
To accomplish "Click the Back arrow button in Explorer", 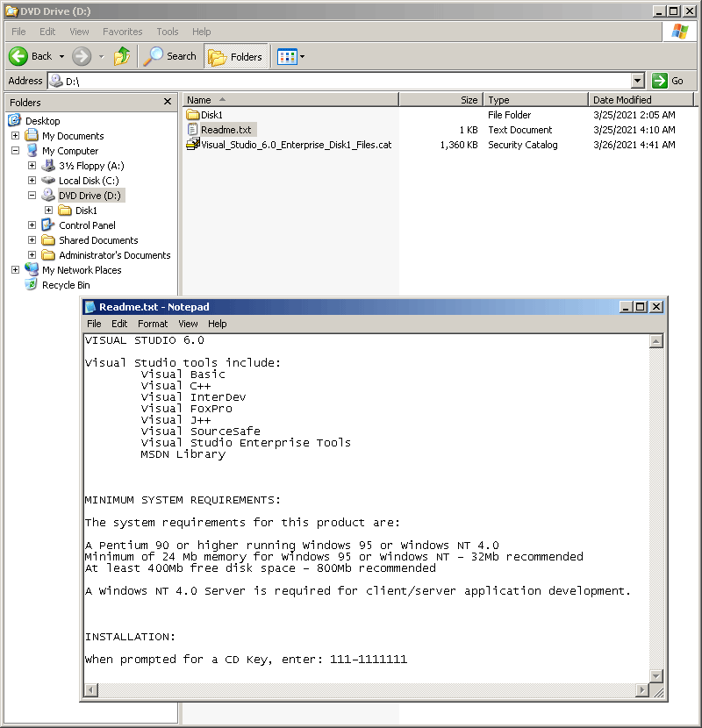I will click(x=30, y=57).
